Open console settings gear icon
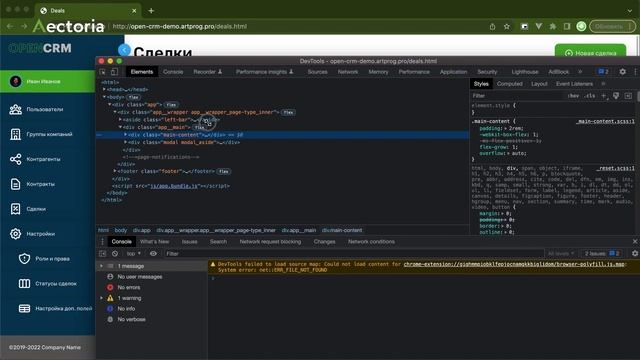This screenshot has width=640, height=360. pos(635,253)
